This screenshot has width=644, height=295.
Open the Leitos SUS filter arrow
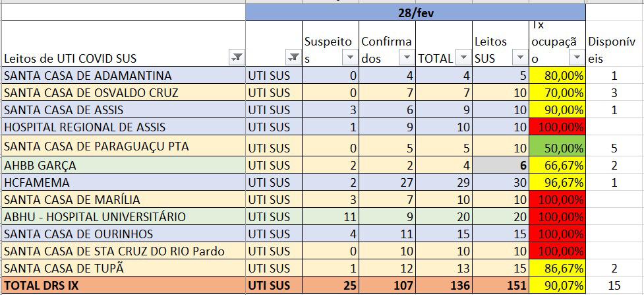pyautogui.click(x=519, y=58)
